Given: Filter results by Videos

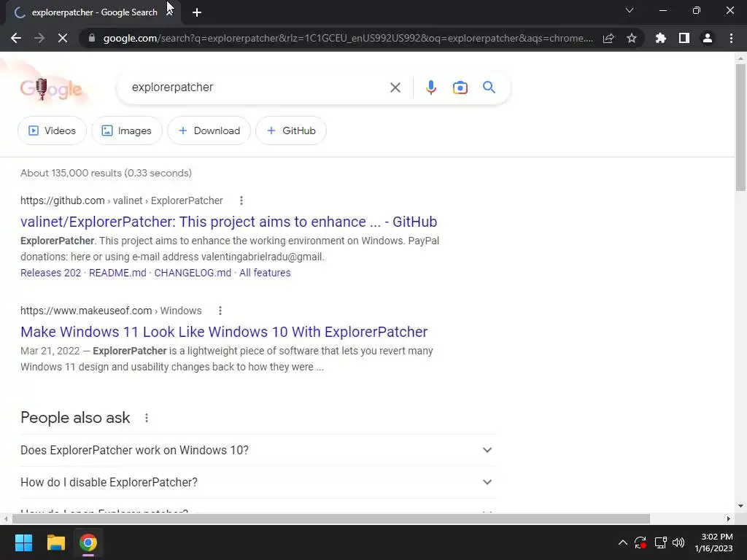Looking at the screenshot, I should (x=52, y=131).
